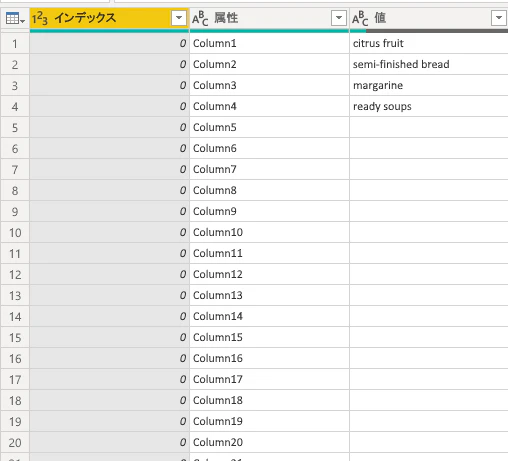Select the インデックス column header
Screen dimensions: 508x461
tap(109, 18)
